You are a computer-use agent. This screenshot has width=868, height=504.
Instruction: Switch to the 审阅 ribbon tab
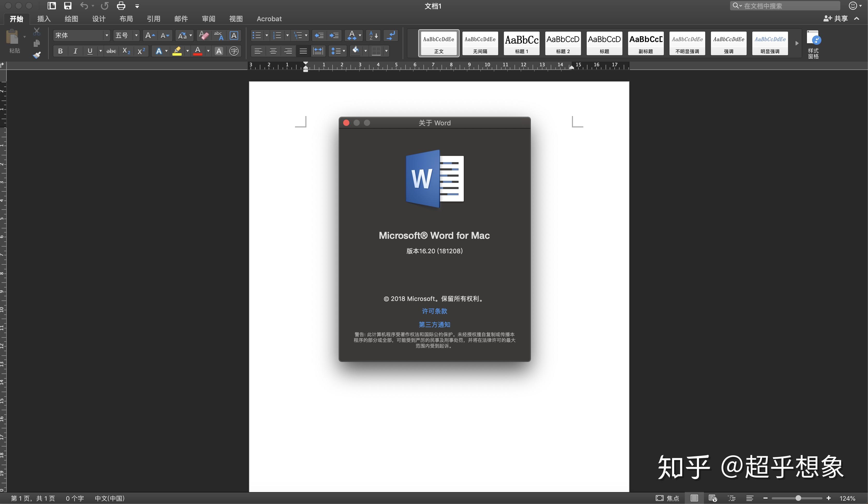click(208, 19)
